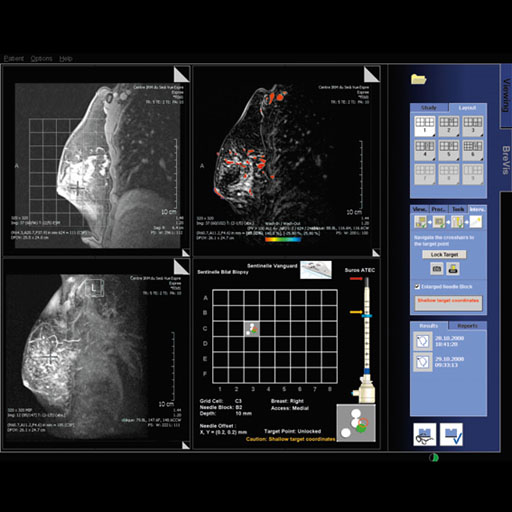
Task: Click the Shallow target coordinates warning button
Action: coord(448,303)
